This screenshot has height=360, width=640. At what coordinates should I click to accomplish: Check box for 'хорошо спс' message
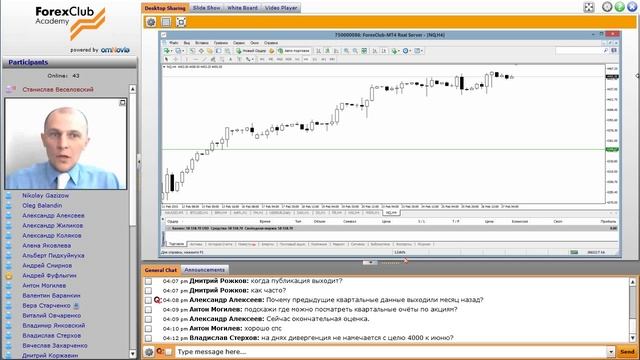(149, 329)
